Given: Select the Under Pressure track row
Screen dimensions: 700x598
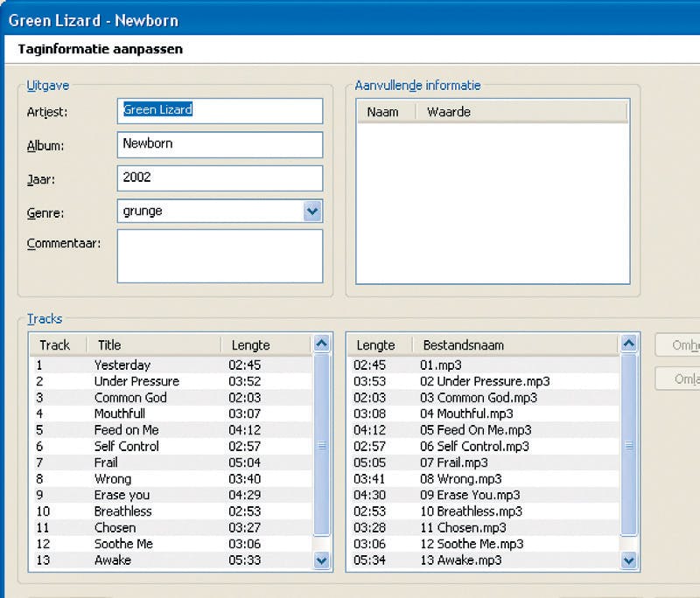Looking at the screenshot, I should click(136, 381).
